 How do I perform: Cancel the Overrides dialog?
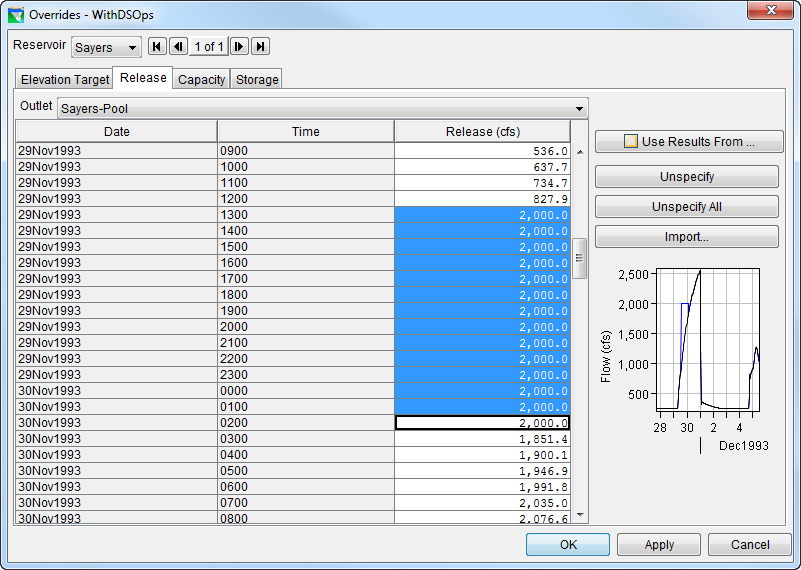(750, 544)
